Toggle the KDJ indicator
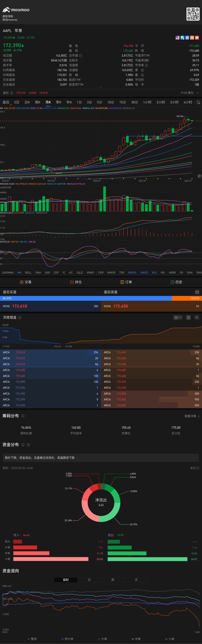The image size is (202, 644). pyautogui.click(x=154, y=273)
